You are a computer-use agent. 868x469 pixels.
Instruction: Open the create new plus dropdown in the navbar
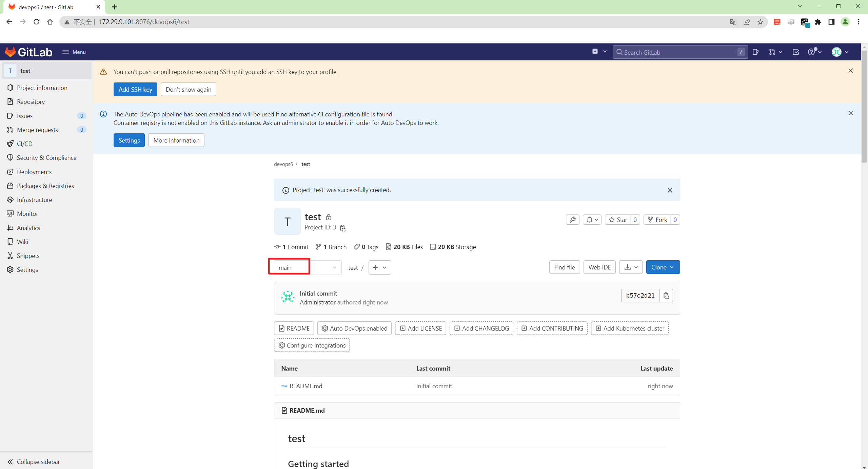[599, 52]
